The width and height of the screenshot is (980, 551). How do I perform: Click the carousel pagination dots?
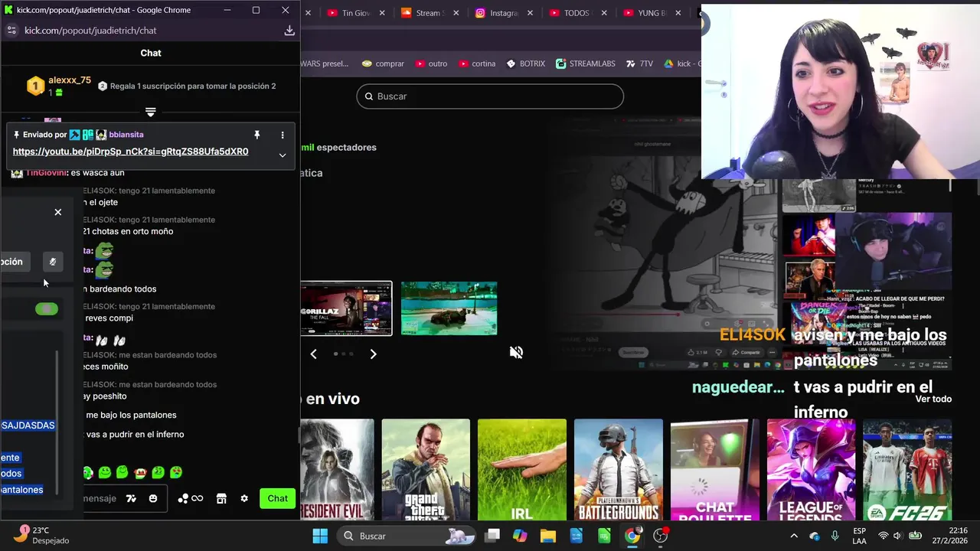(x=343, y=354)
